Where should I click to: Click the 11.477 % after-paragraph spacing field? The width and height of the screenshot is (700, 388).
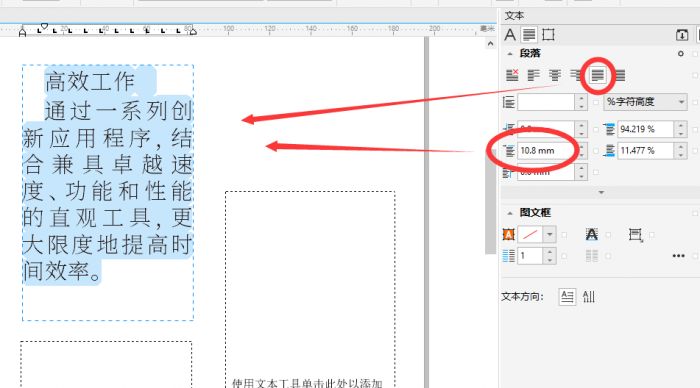pos(646,150)
